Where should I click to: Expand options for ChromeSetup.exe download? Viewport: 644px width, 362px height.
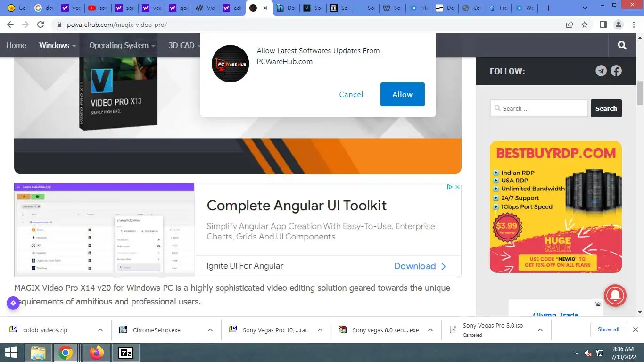coord(210,330)
